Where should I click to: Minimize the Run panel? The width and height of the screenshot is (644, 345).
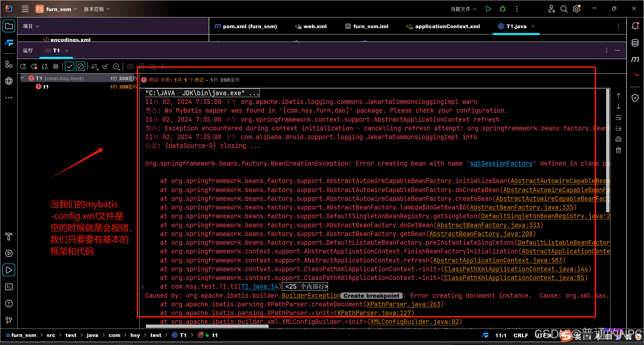(x=618, y=50)
